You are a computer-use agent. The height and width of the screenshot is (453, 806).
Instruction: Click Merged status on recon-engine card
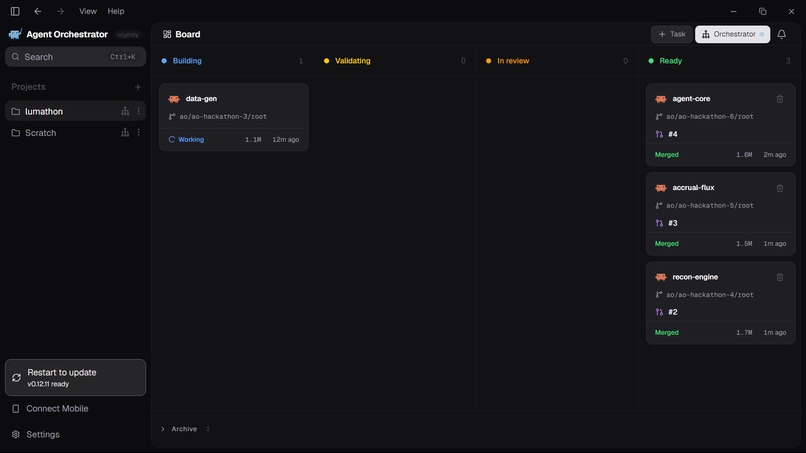(667, 333)
